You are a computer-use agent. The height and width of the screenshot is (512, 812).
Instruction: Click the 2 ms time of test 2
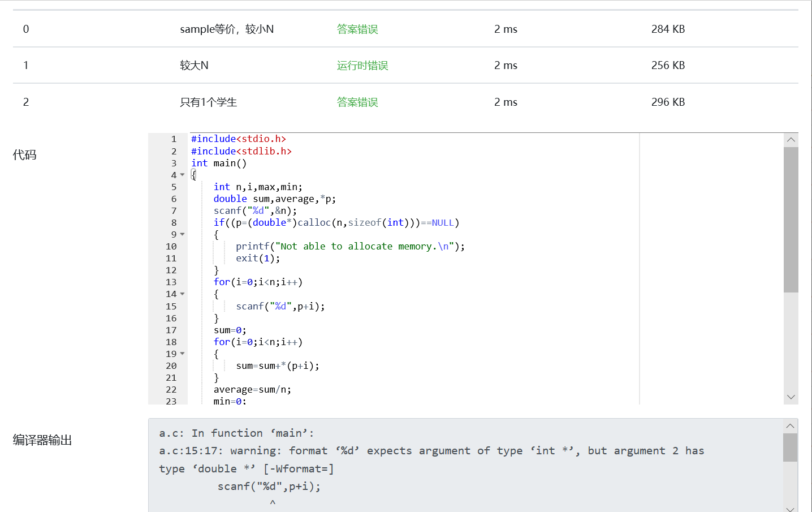[x=506, y=102]
